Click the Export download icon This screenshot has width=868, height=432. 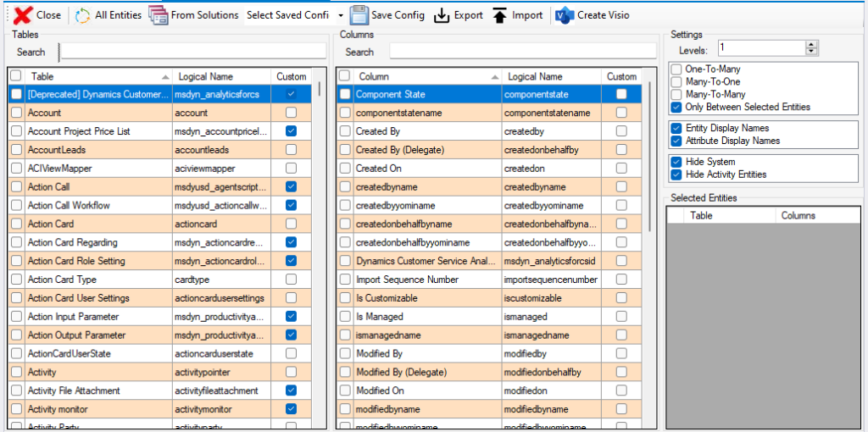point(441,15)
